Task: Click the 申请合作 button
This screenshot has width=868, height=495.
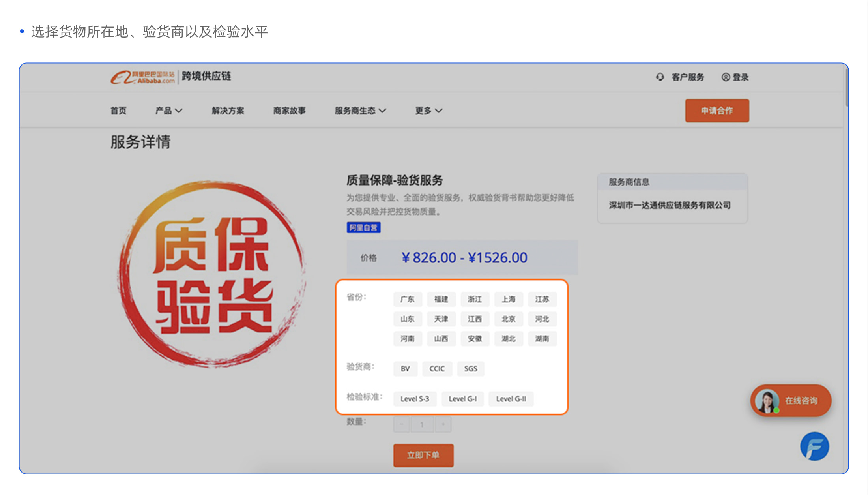Action: click(717, 111)
